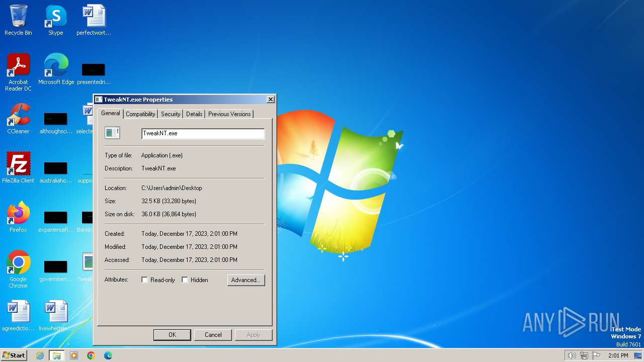The width and height of the screenshot is (644, 362).
Task: Select the governmen desktop file icon
Action: point(56,270)
